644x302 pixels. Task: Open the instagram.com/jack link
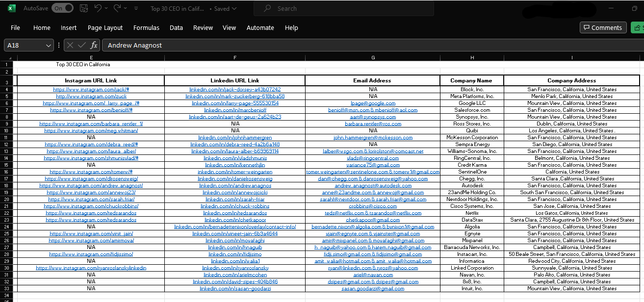pos(91,89)
